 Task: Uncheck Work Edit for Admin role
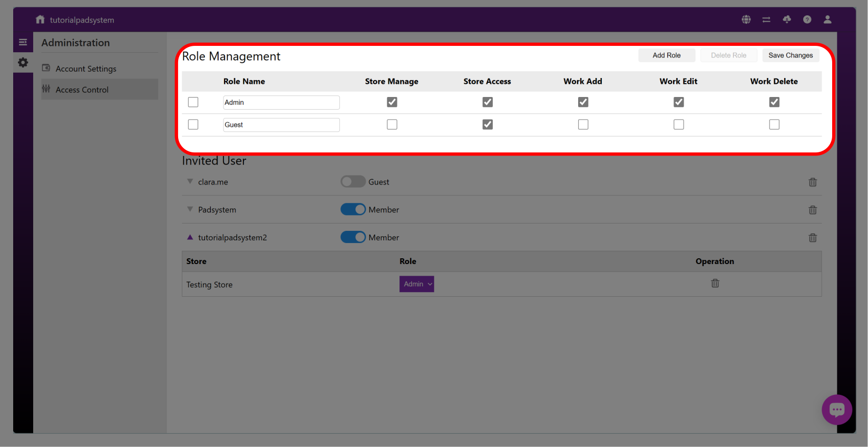pos(679,102)
